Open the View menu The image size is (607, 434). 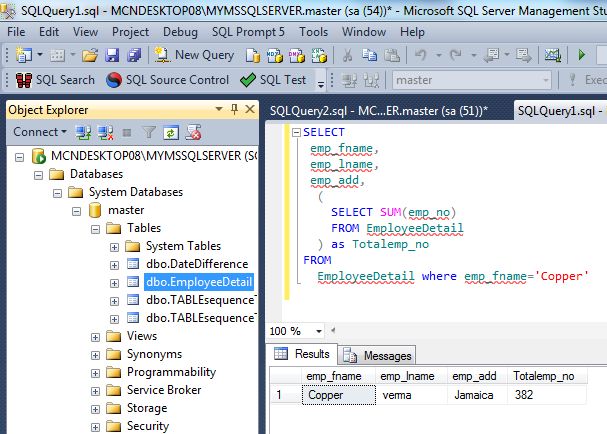point(85,32)
